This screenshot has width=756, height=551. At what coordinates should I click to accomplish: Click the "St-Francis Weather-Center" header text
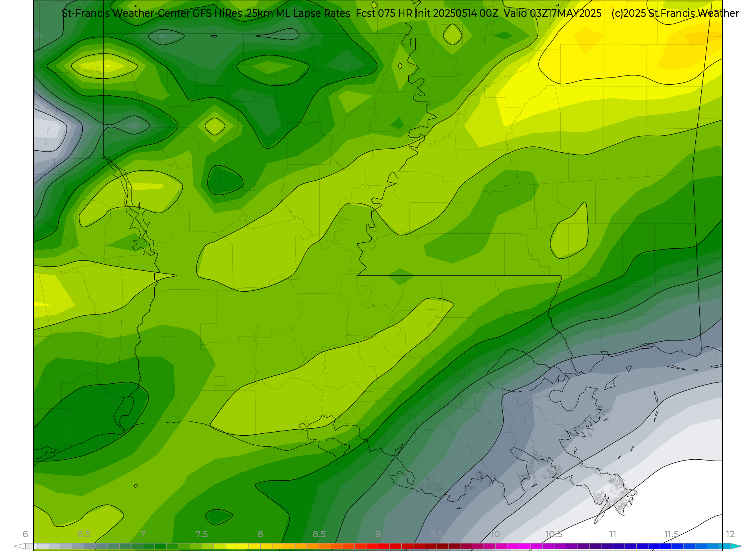tap(126, 13)
